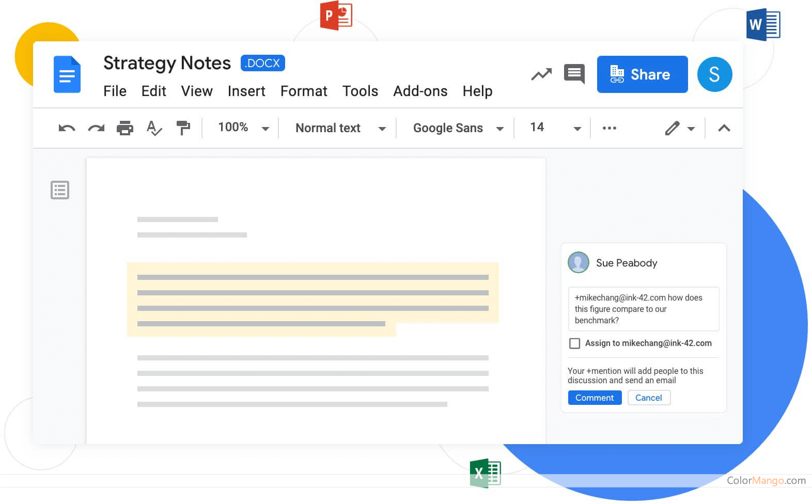Open the comment history icon

point(574,74)
